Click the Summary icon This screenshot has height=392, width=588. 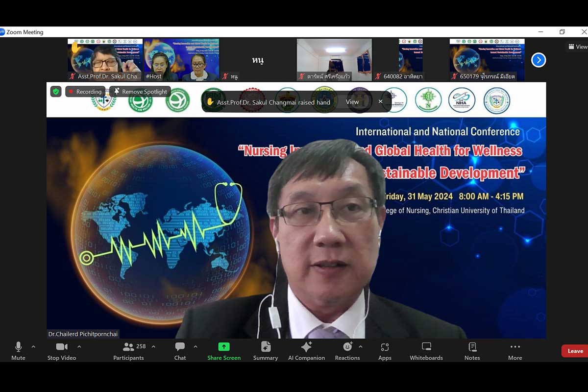point(266,350)
